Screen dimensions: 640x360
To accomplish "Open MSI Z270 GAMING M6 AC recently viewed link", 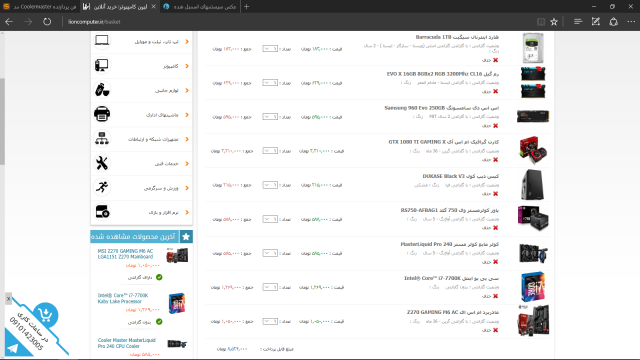I will (125, 254).
